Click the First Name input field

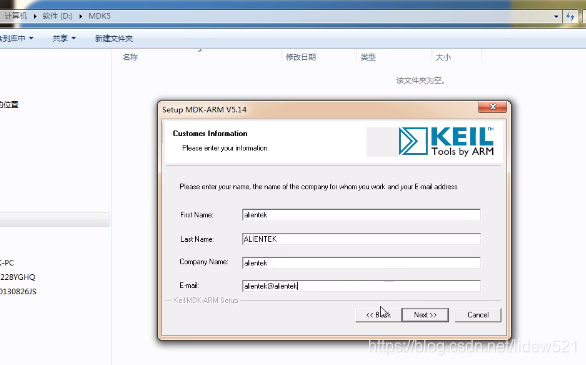[x=361, y=215]
